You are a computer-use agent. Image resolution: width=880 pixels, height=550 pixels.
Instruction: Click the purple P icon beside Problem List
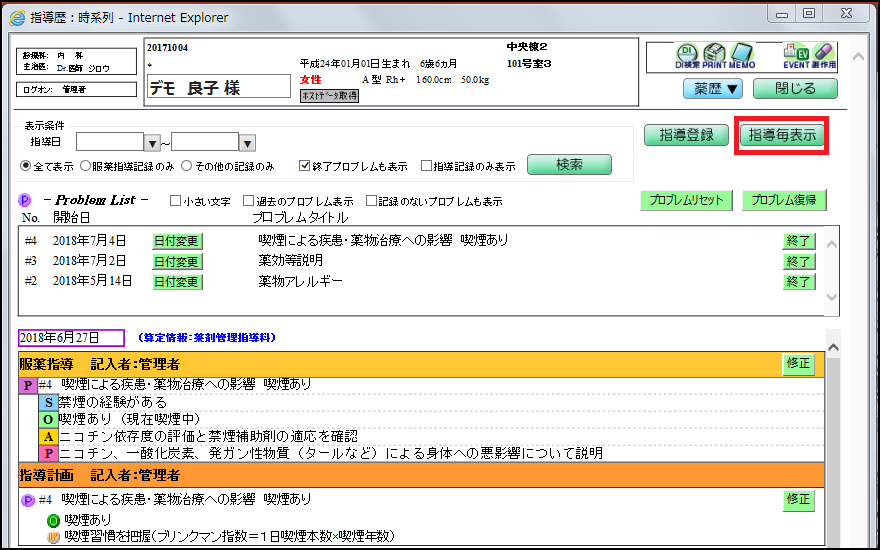click(x=26, y=201)
